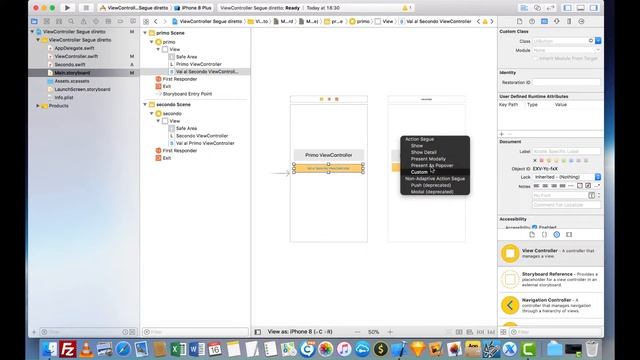Image resolution: width=640 pixels, height=360 pixels.
Task: Open FileZilla from the Dock
Action: (68, 349)
